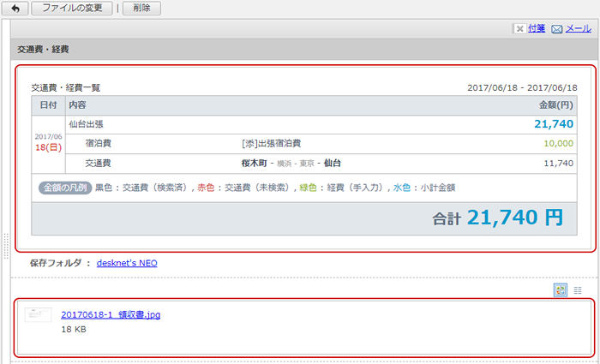Screen dimensions: 600x364
Task: Click the ファイルの変更 button
Action: pyautogui.click(x=72, y=9)
